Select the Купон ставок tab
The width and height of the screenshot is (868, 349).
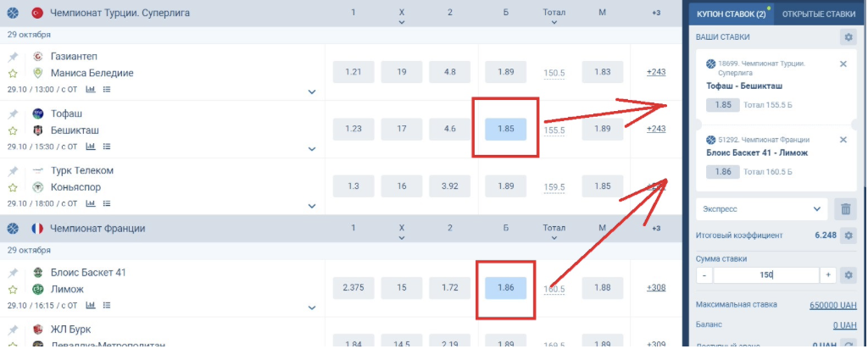pos(731,14)
